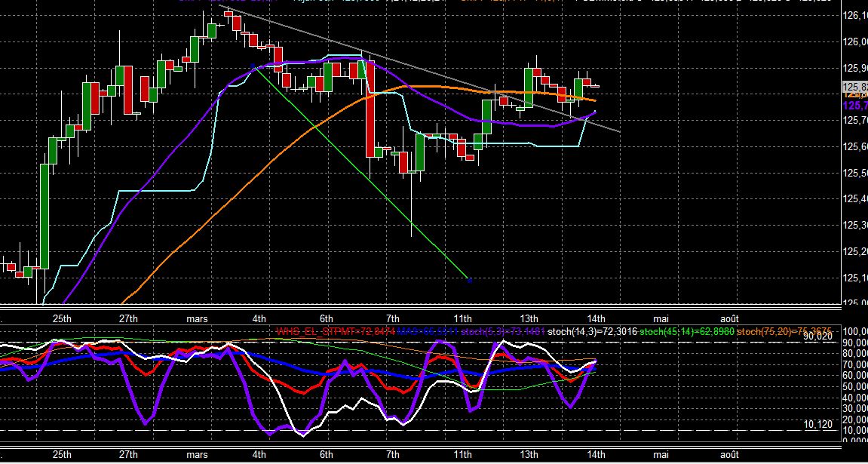Select the green descending trendline
Viewport: 868px width, 464px height.
tap(360, 172)
